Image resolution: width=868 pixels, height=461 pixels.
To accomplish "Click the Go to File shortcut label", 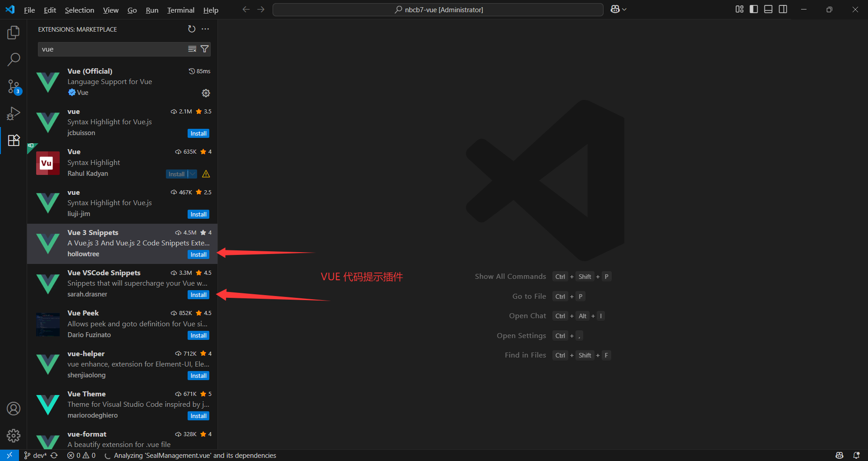I will pyautogui.click(x=529, y=296).
